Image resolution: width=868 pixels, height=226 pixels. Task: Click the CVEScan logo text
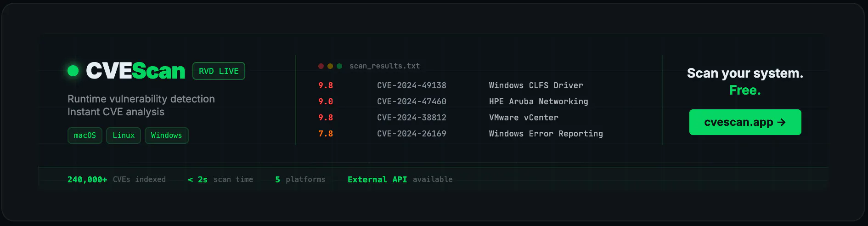coord(135,71)
